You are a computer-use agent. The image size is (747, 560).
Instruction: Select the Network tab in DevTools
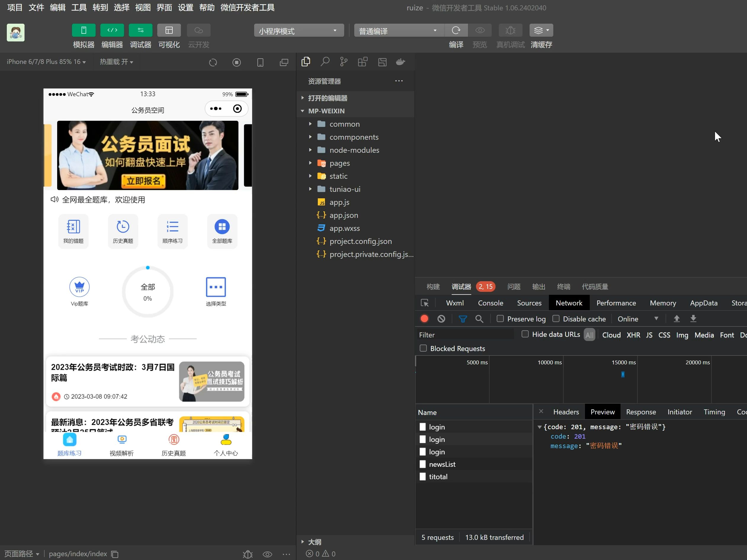[569, 302]
